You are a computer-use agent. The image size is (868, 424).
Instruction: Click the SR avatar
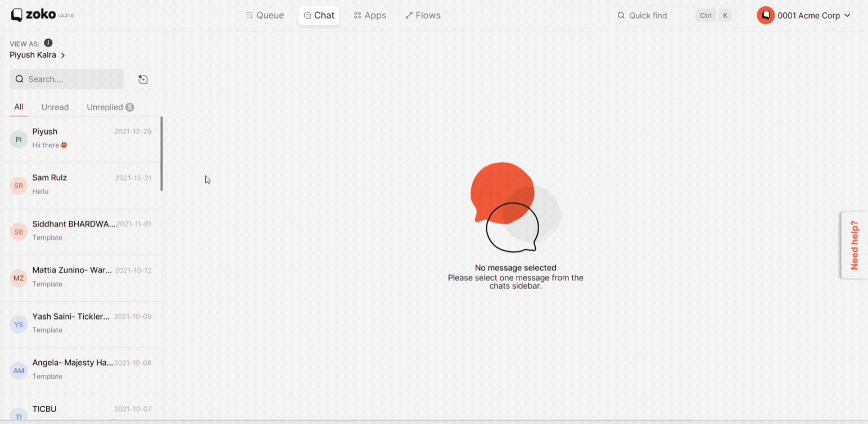tap(19, 185)
